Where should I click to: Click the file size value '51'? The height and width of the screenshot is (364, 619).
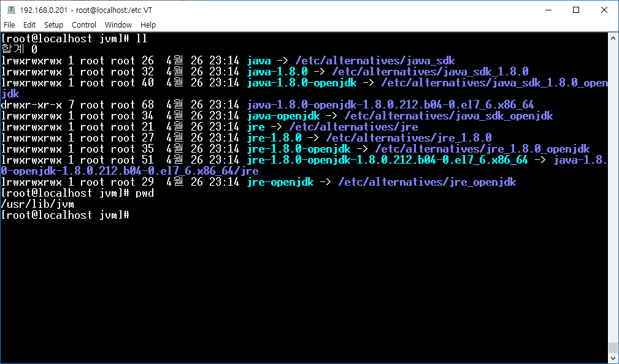(x=148, y=160)
